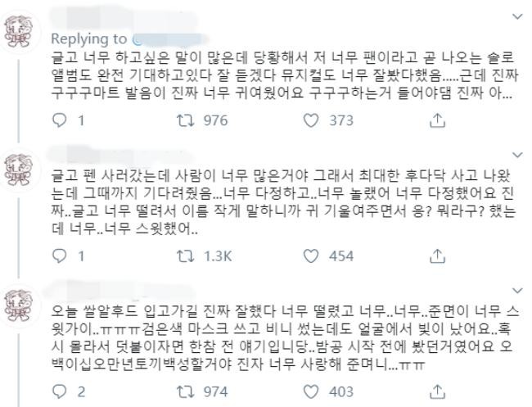
Task: Reply to the tweet with 2 replies
Action: pos(57,392)
